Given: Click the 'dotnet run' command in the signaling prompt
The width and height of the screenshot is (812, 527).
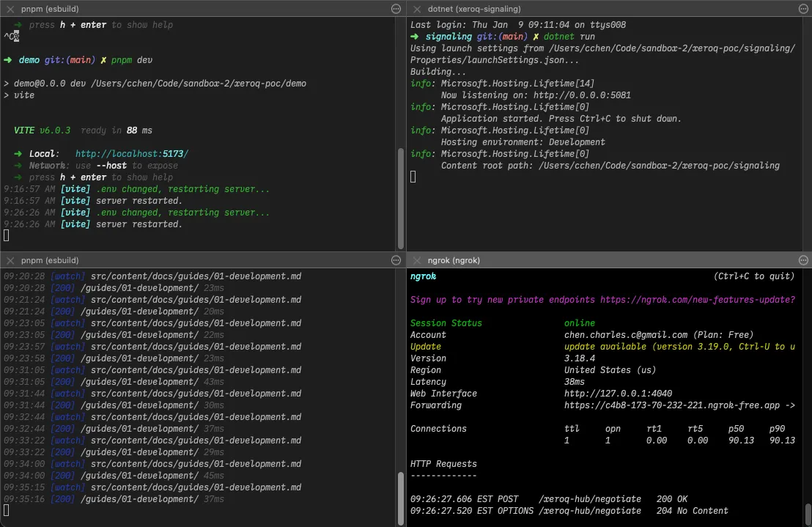Looking at the screenshot, I should 569,37.
